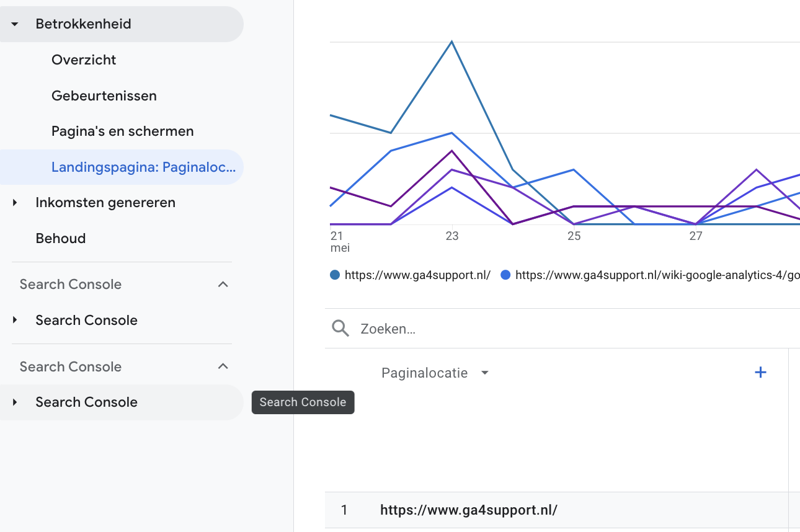Screen dimensions: 800x532
Task: Click the "27" date axis label
Action: tap(696, 236)
